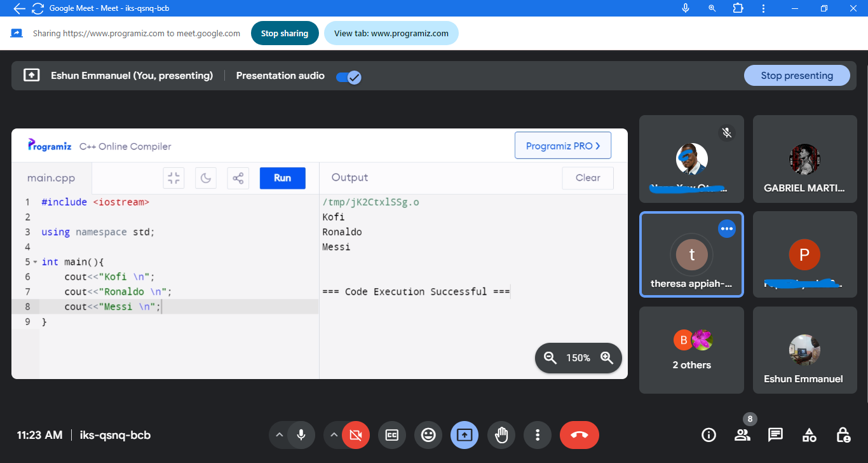Open the emoji reactions button
Image resolution: width=868 pixels, height=463 pixels.
click(428, 435)
